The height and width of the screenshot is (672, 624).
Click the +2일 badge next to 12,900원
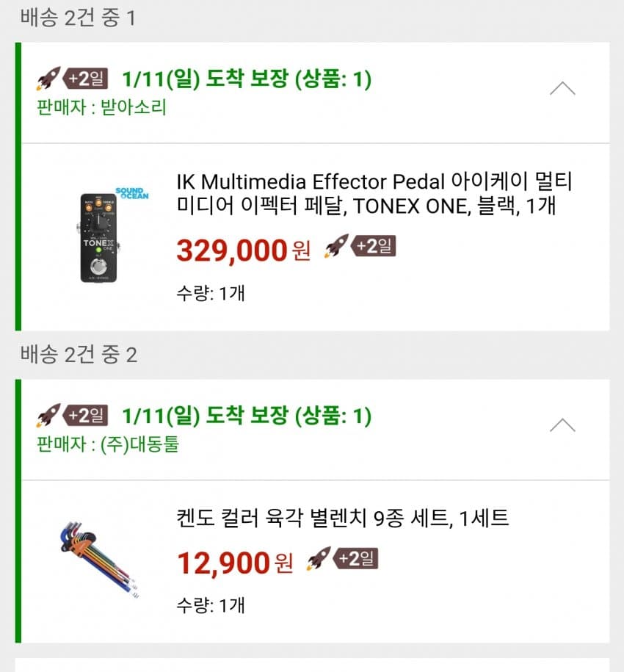click(357, 558)
